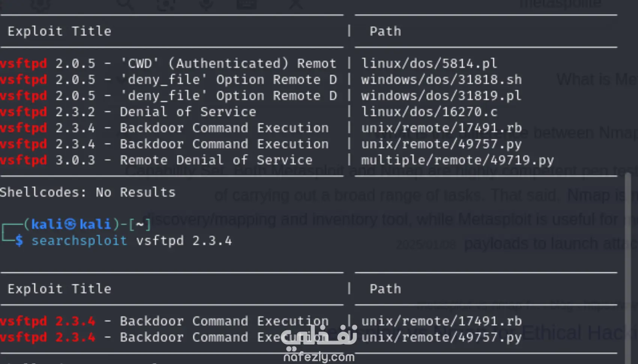638x364 pixels.
Task: Click the 'searchsploit vsftpd 2.3.4' command text
Action: [131, 241]
